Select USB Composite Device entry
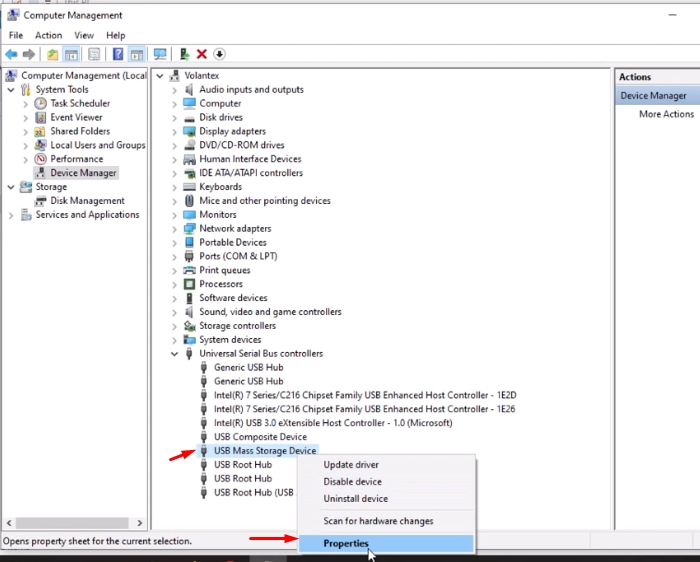This screenshot has width=700, height=562. click(260, 437)
